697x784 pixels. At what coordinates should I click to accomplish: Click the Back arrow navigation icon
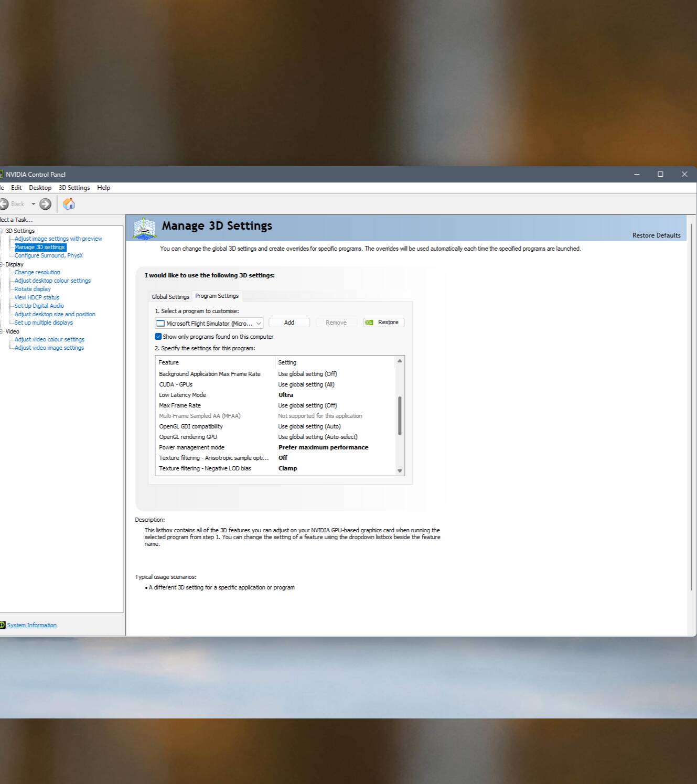pyautogui.click(x=4, y=204)
